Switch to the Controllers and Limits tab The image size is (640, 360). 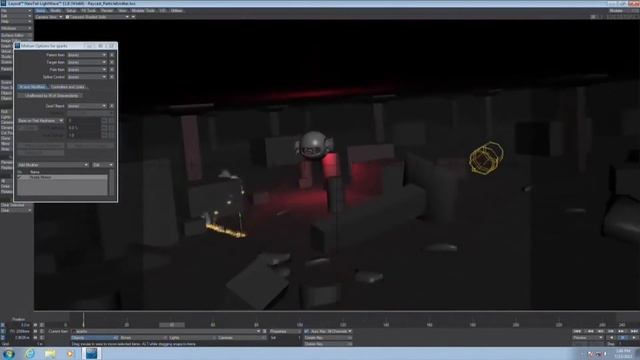click(68, 87)
